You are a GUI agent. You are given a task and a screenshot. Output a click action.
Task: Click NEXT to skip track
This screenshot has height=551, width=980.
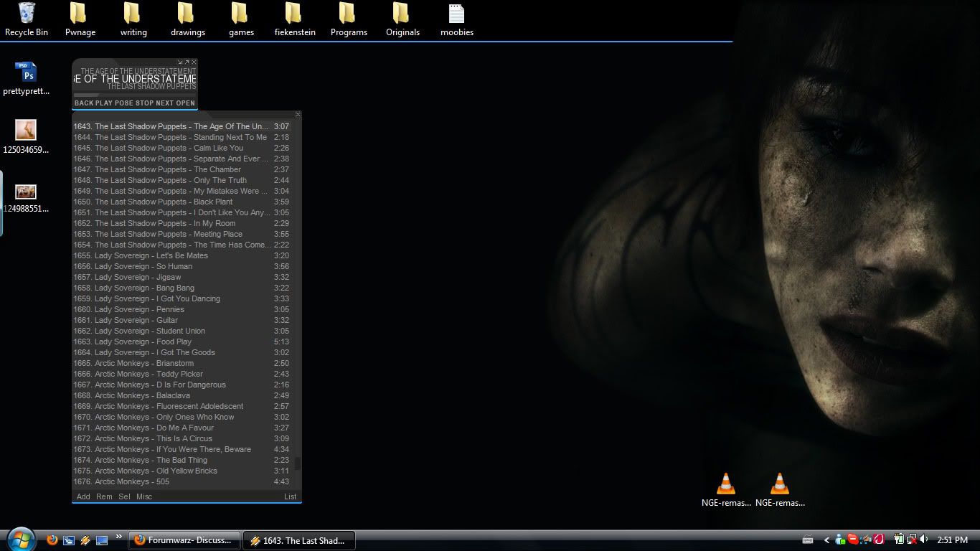coord(165,103)
